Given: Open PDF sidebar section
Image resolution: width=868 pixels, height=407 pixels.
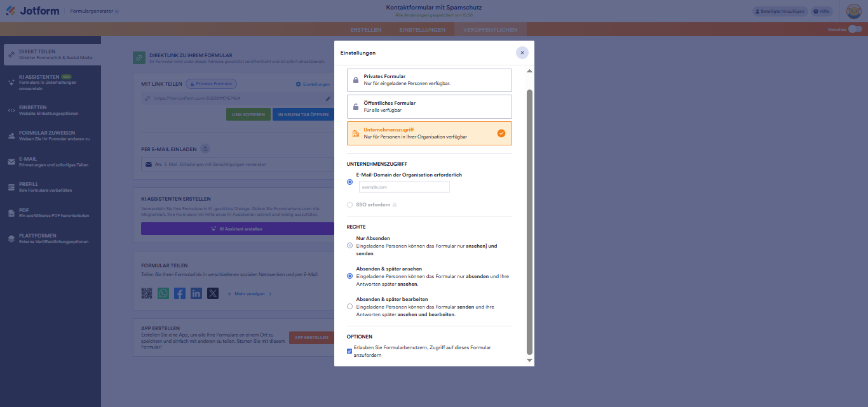Looking at the screenshot, I should coord(51,213).
